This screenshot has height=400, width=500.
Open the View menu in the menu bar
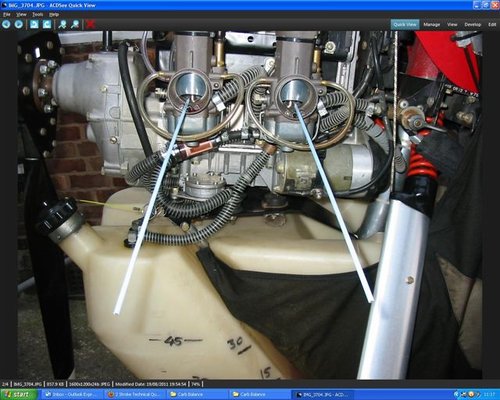[x=21, y=15]
